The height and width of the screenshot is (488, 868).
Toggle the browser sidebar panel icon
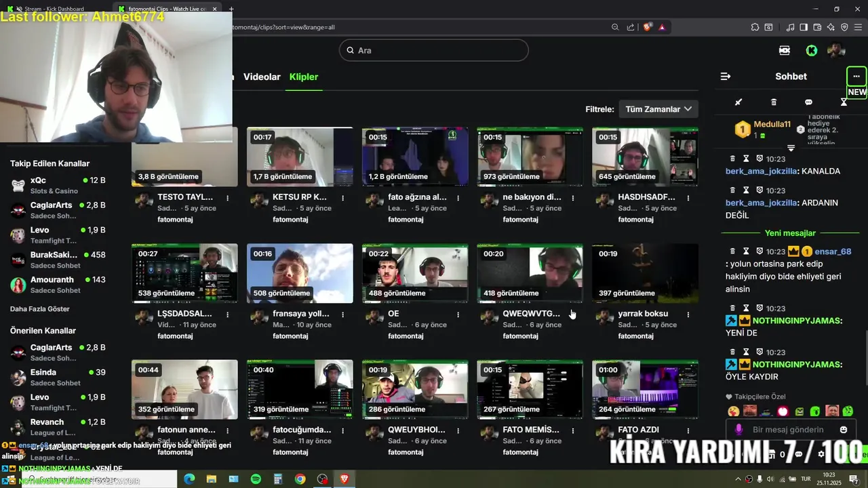tap(804, 27)
